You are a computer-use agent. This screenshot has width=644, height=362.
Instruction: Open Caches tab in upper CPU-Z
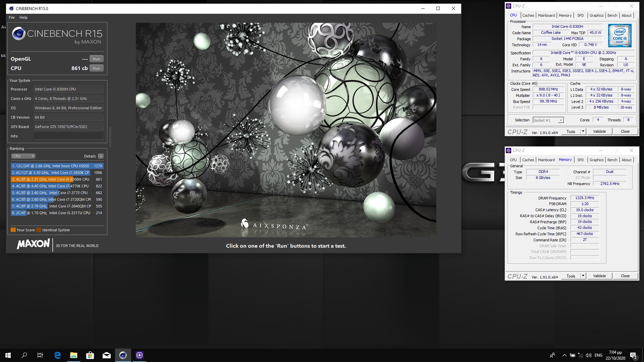pyautogui.click(x=528, y=15)
